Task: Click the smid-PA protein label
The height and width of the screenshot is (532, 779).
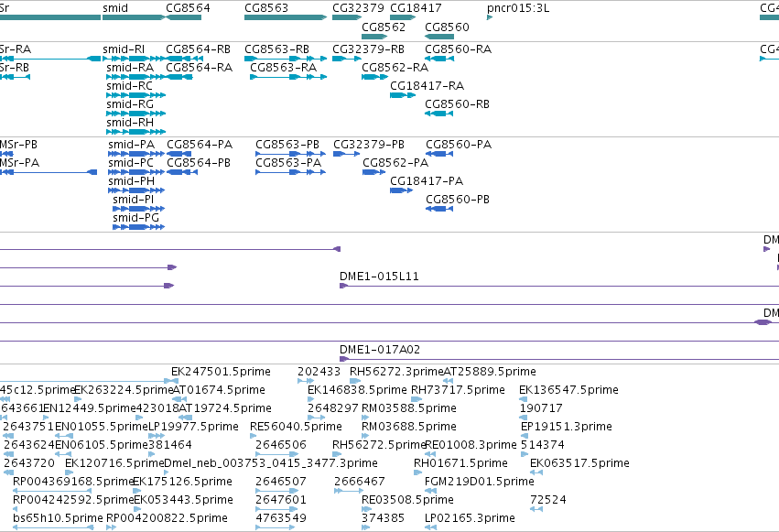Action: [x=132, y=145]
